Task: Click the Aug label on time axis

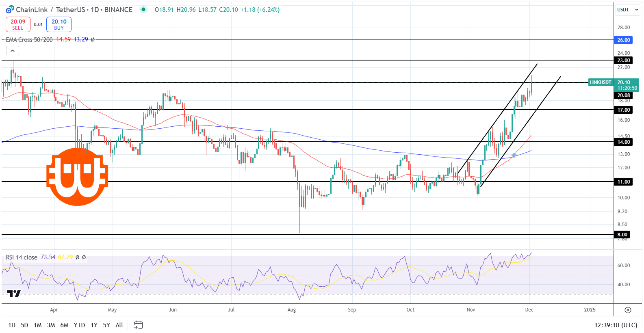Action: click(x=292, y=310)
